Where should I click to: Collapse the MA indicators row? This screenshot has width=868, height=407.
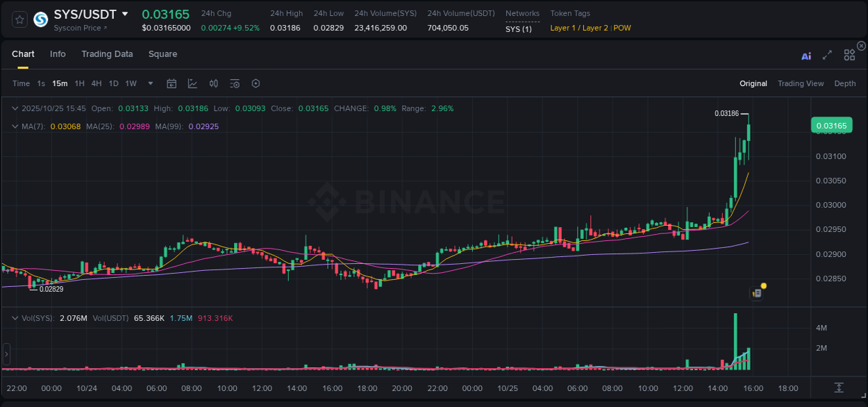(14, 126)
